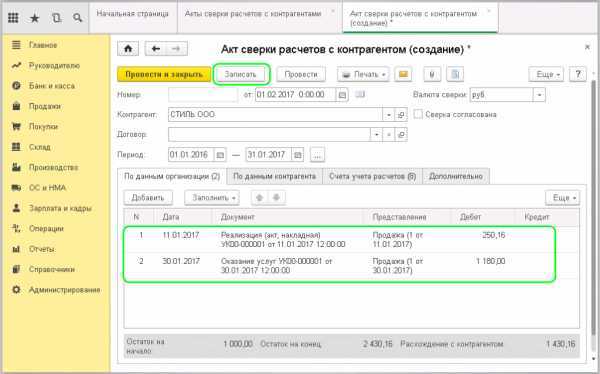Open calendar for period end 31.01.2017

[x=297, y=155]
